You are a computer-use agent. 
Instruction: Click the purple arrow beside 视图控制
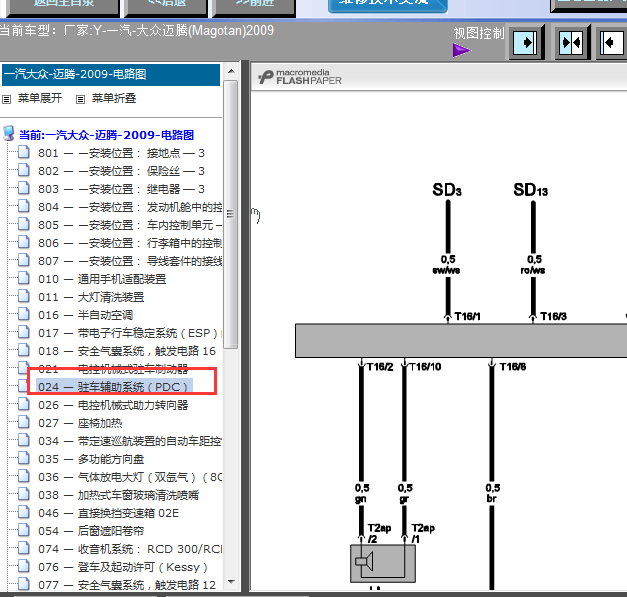point(462,50)
